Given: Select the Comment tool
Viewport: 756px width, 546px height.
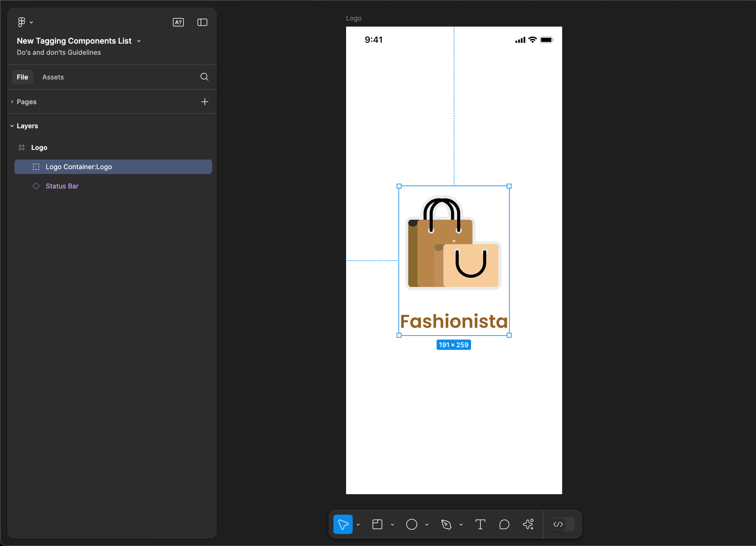Looking at the screenshot, I should 504,524.
